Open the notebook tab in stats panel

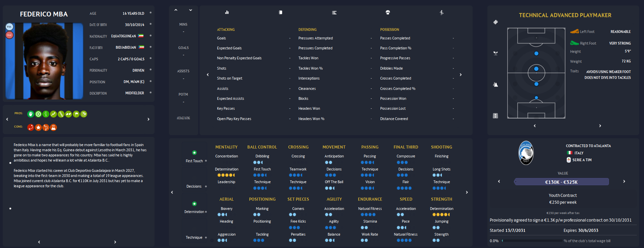click(281, 12)
